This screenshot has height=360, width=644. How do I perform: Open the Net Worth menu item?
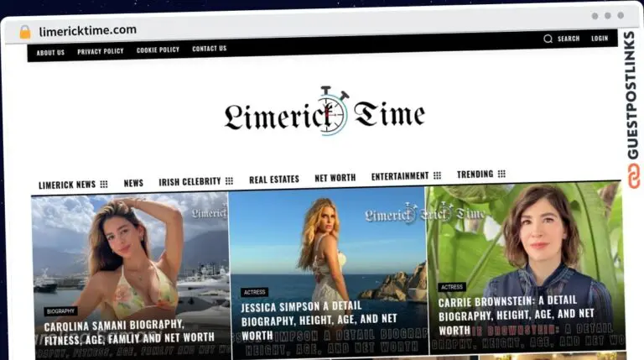pyautogui.click(x=335, y=178)
